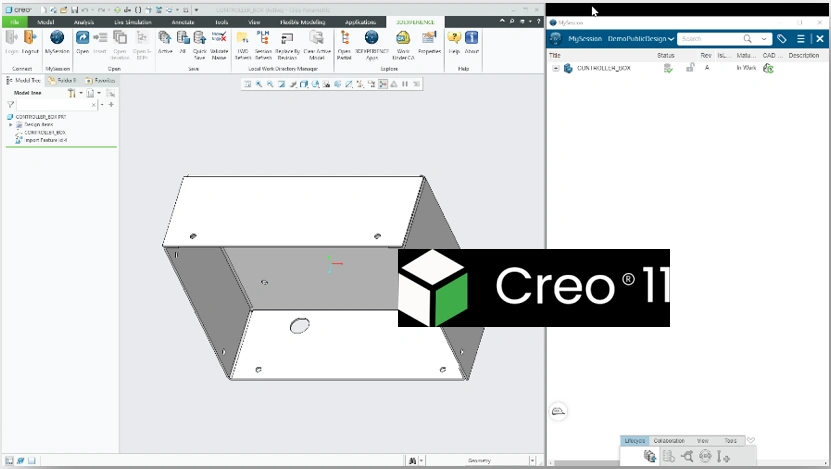Image resolution: width=831 pixels, height=469 pixels.
Task: Click the Work Under CA icon
Action: tap(403, 38)
